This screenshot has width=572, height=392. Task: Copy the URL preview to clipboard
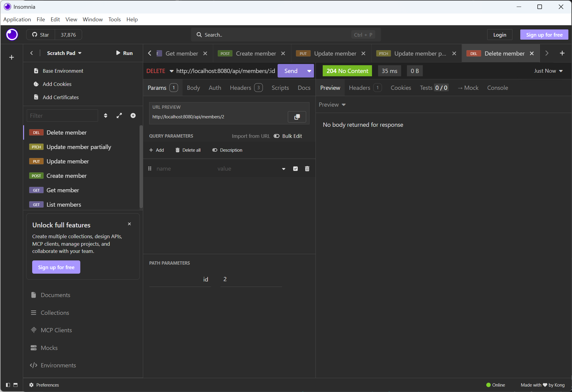(x=297, y=117)
